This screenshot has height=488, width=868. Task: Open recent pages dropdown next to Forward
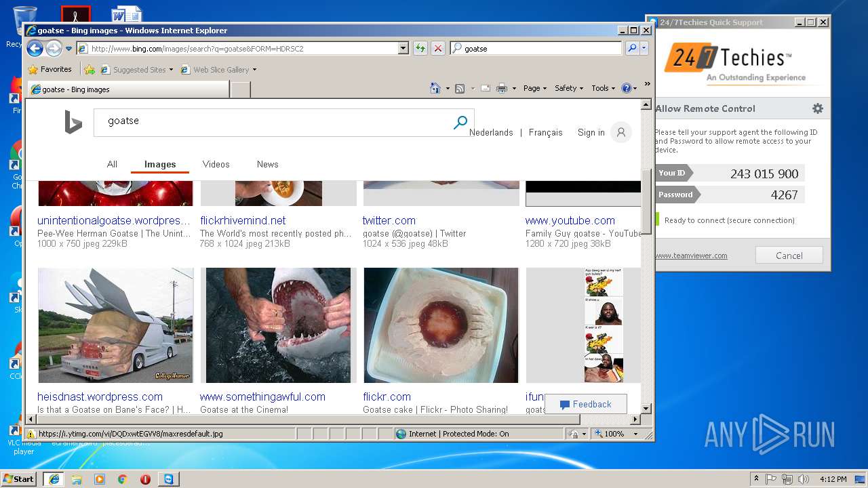click(68, 49)
